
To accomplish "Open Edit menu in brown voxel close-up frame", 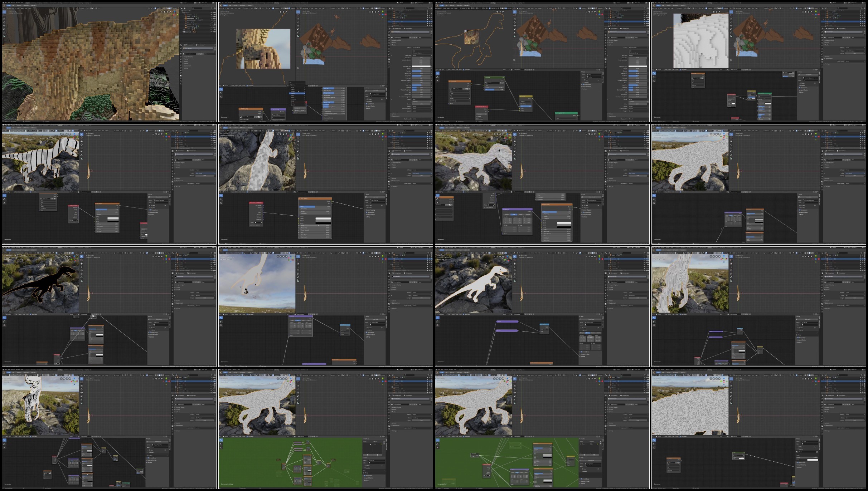I will click(9, 3).
